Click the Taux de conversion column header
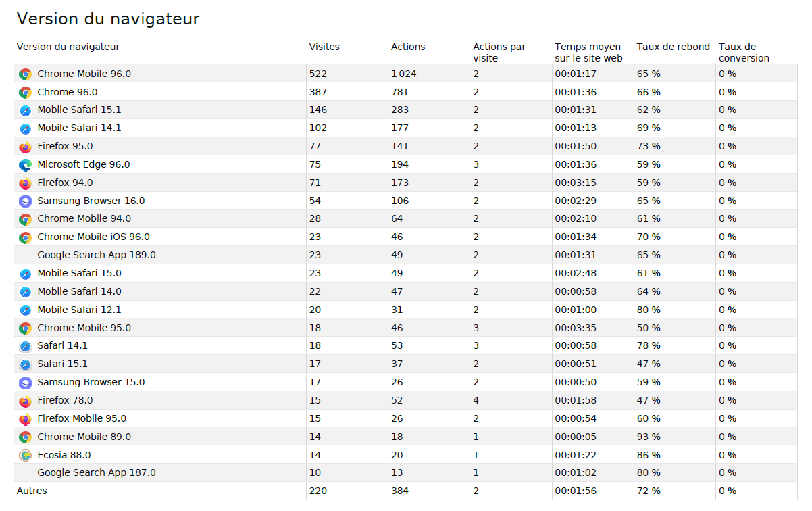812x511 pixels. click(744, 52)
